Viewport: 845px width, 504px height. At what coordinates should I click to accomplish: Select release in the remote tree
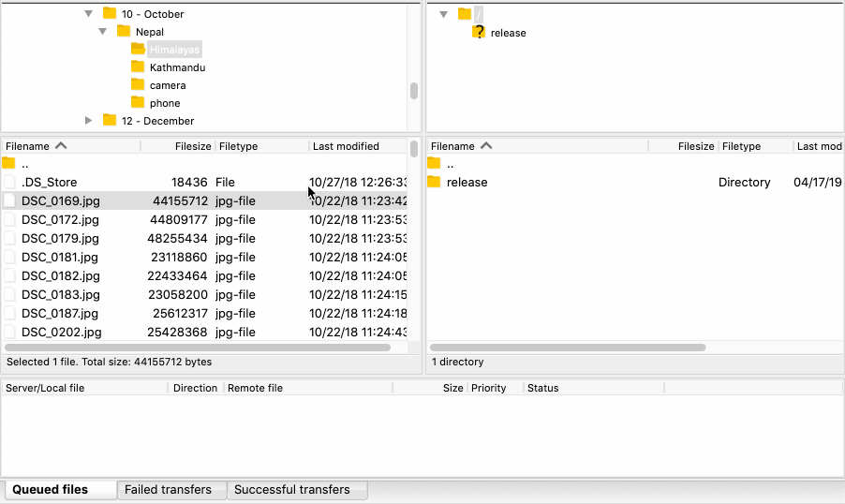coord(508,33)
